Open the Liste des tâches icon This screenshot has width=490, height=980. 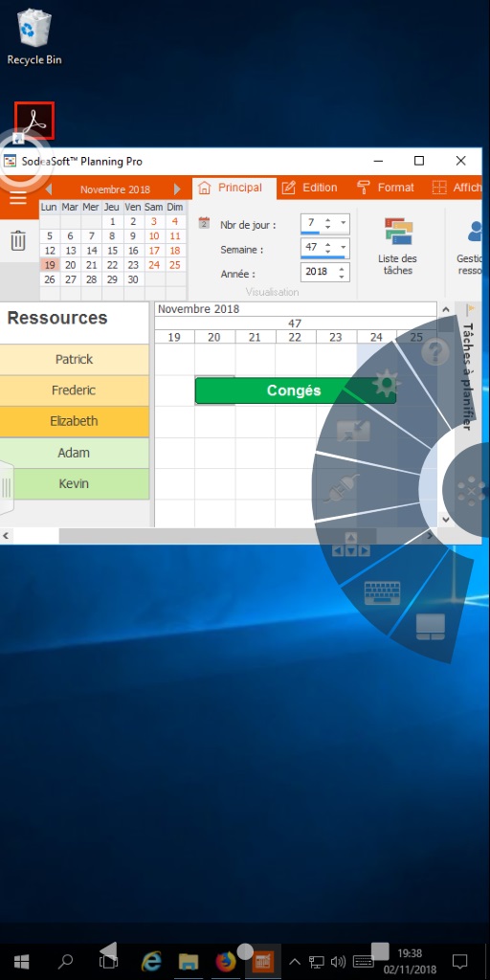tap(398, 246)
